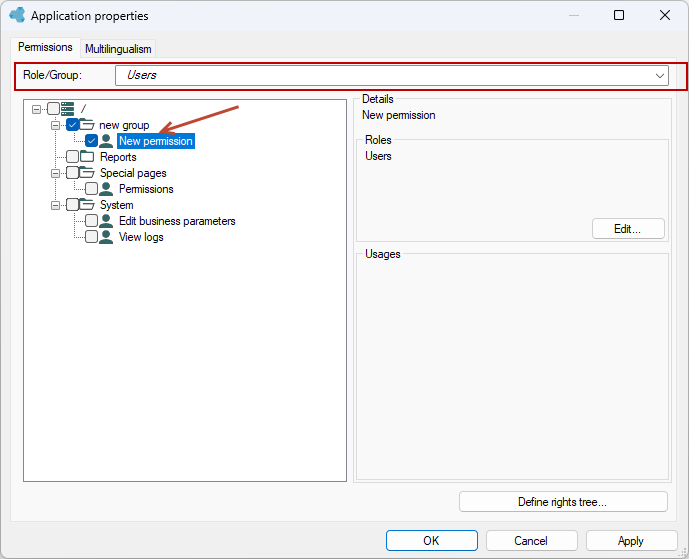The width and height of the screenshot is (689, 559).
Task: Select the Reports tree item
Action: click(118, 157)
